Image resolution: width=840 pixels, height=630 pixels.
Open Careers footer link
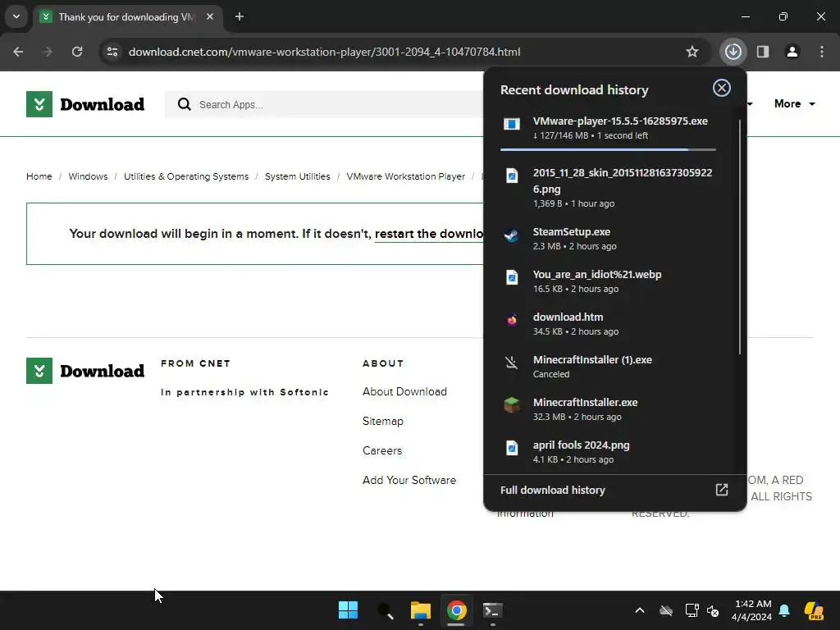point(382,450)
